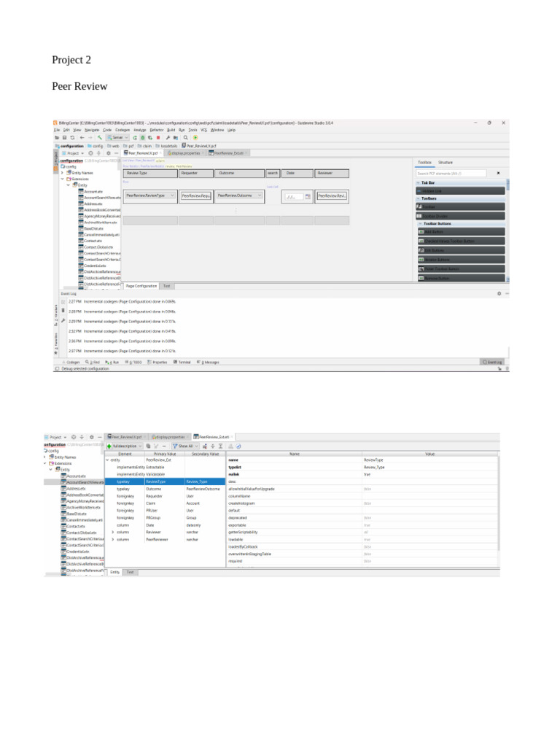The height and width of the screenshot is (747, 560).
Task: Collapse the entity PeerReview_Ext row
Action: tap(107, 460)
